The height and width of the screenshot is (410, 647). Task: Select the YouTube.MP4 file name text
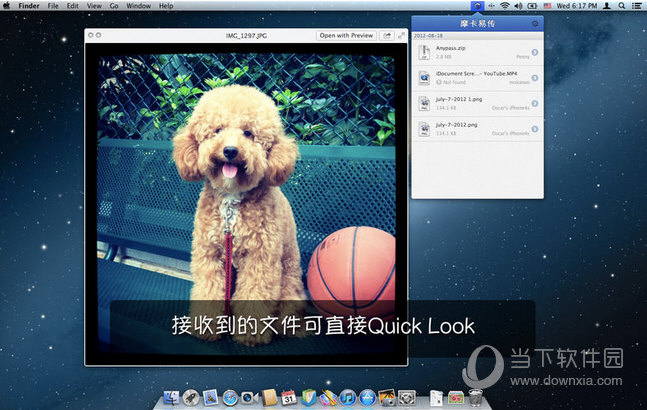[477, 73]
